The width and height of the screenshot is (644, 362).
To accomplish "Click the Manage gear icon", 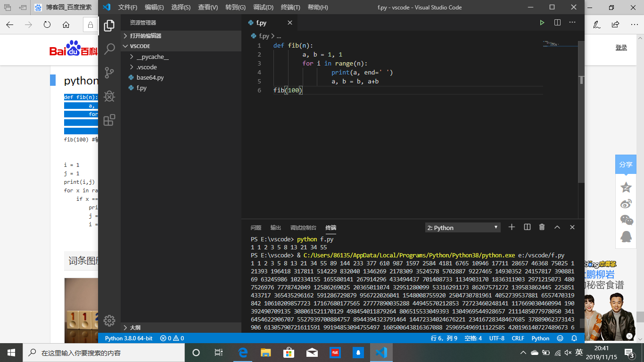I will click(x=109, y=321).
